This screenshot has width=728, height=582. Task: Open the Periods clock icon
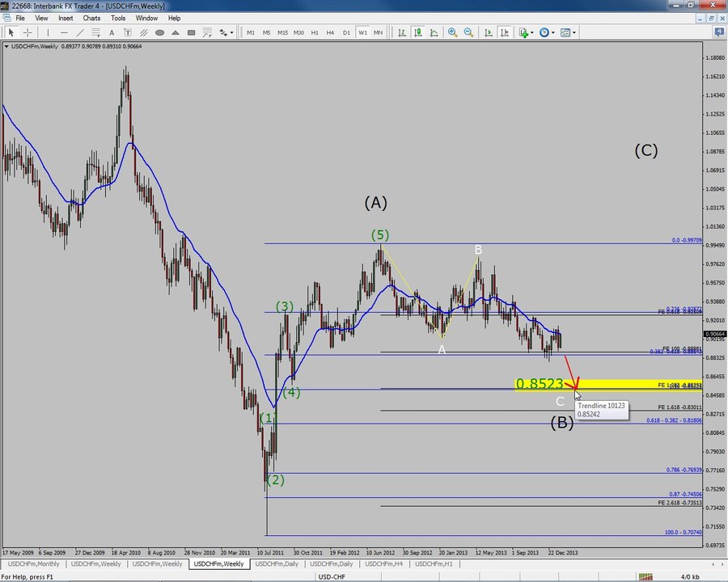pyautogui.click(x=544, y=32)
